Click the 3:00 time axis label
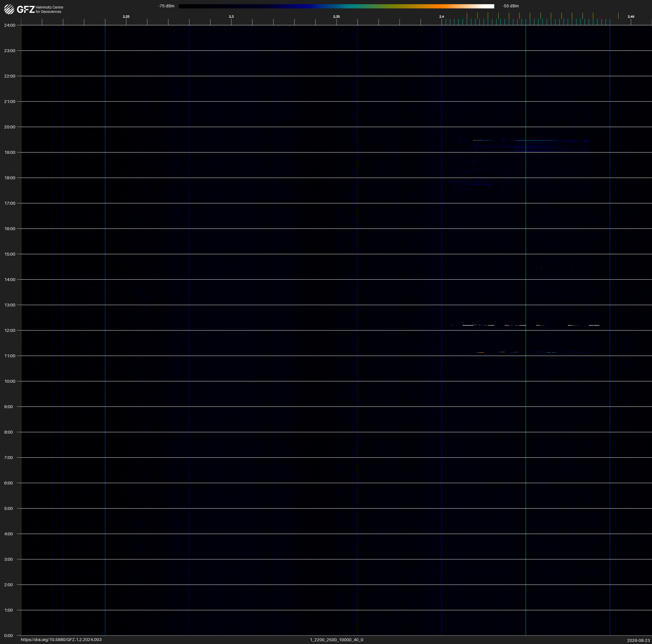 tap(8, 559)
